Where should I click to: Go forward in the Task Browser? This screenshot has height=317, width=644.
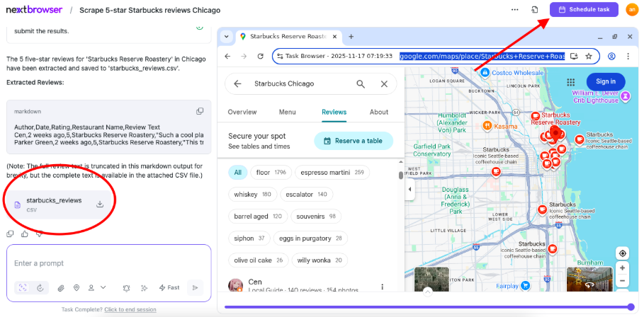pos(244,56)
